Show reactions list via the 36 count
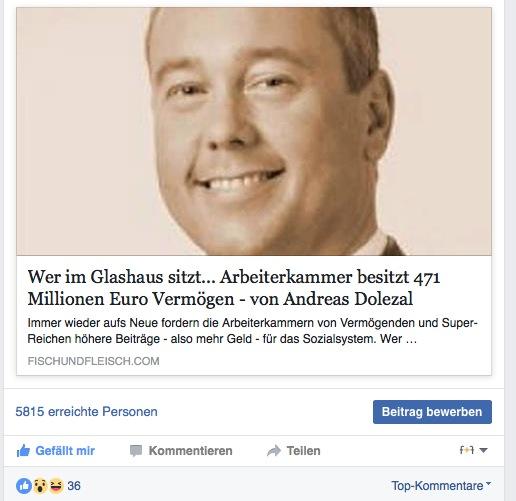Image resolution: width=516 pixels, height=501 pixels. (74, 486)
